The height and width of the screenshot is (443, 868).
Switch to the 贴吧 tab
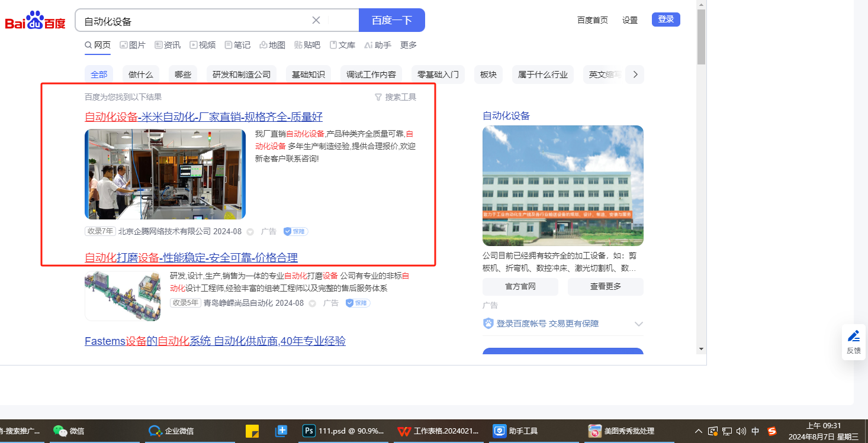307,45
